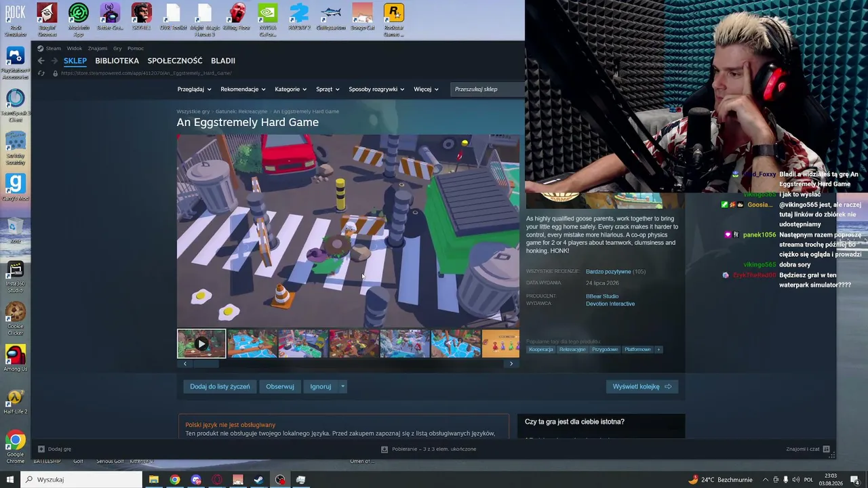
Task: Play the trailer video thumbnail
Action: coord(201,344)
